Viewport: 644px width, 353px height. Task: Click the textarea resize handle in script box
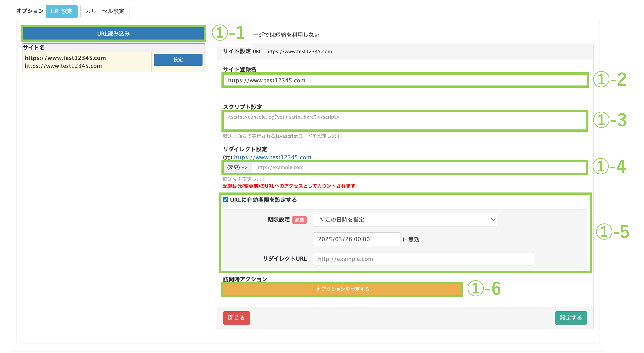click(585, 128)
